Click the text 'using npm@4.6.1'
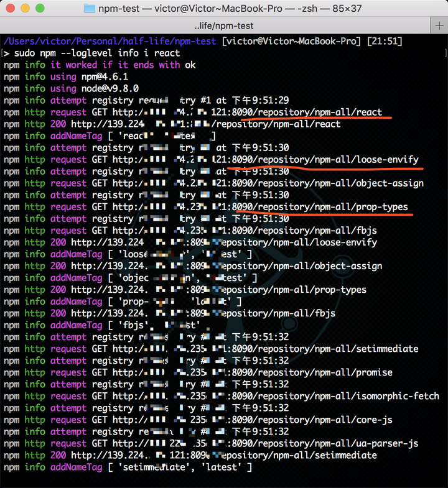The width and height of the screenshot is (448, 488). click(89, 76)
